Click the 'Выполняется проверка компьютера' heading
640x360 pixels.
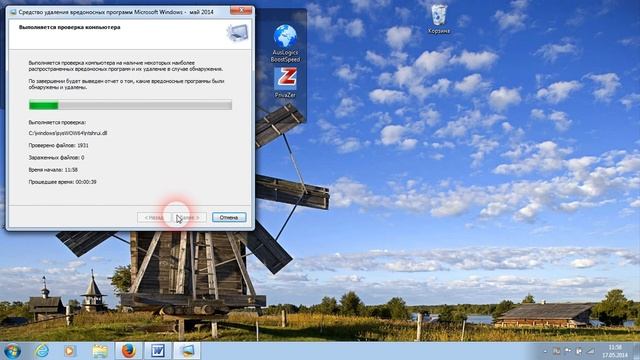69,27
